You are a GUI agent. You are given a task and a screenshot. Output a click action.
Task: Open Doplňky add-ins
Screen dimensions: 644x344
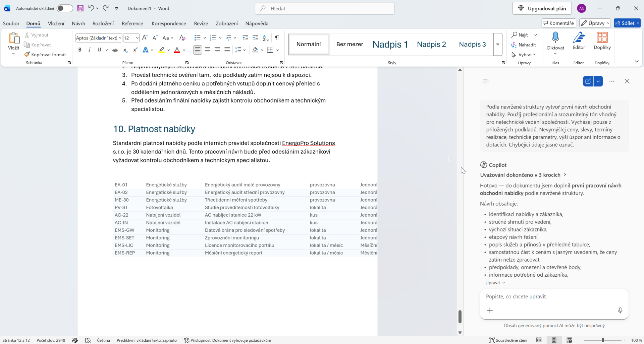602,41
